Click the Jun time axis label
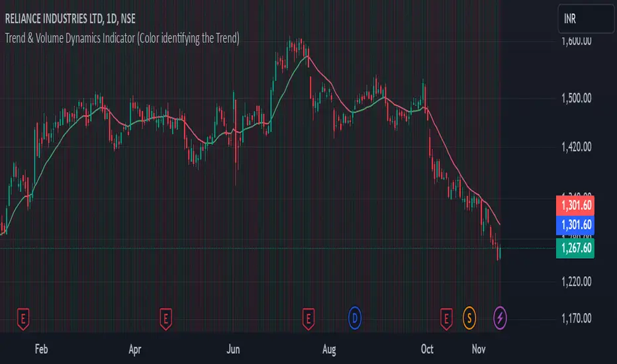617x364 pixels. pos(233,349)
